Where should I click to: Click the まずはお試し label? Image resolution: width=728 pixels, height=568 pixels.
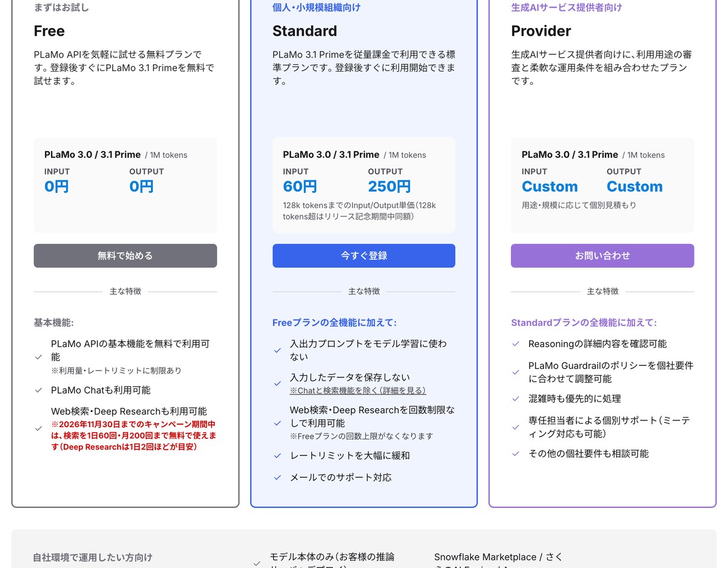(61, 8)
